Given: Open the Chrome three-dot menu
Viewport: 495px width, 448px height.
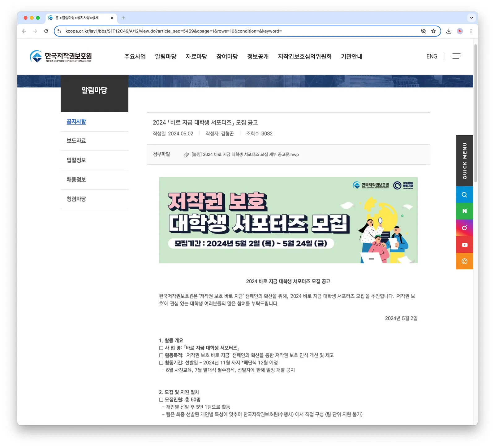Looking at the screenshot, I should (x=471, y=31).
